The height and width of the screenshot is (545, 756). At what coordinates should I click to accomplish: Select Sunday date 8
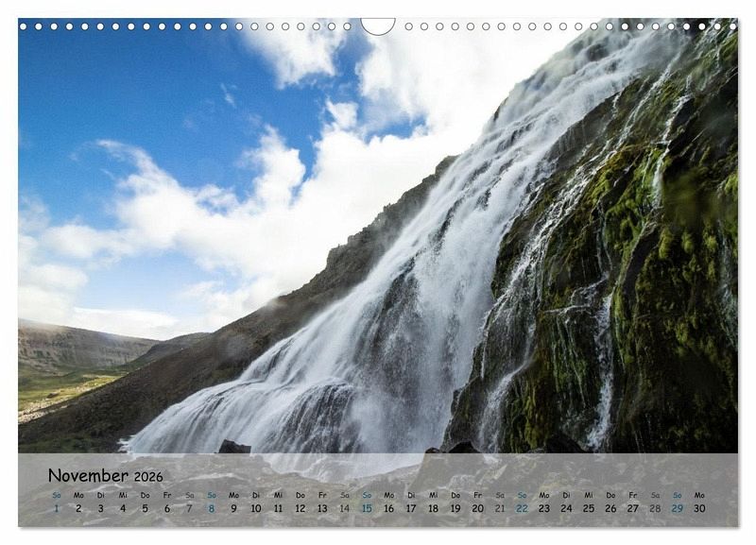pyautogui.click(x=212, y=508)
